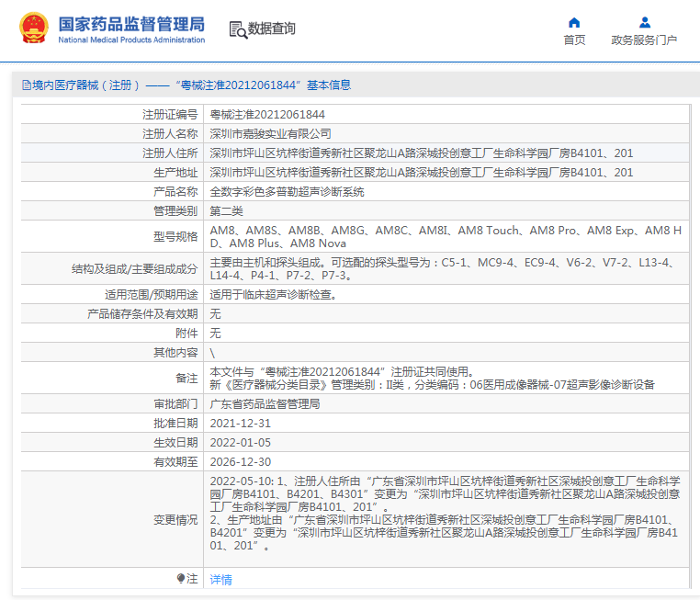Click the lightbulb icon beside 注
The image size is (700, 600).
point(180,579)
